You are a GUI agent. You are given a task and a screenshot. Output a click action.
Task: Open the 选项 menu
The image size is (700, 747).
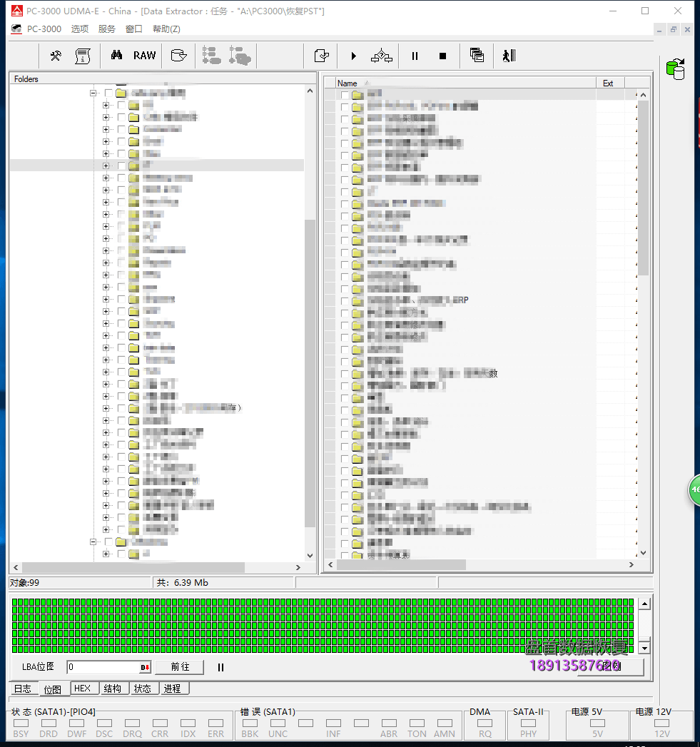(x=80, y=29)
